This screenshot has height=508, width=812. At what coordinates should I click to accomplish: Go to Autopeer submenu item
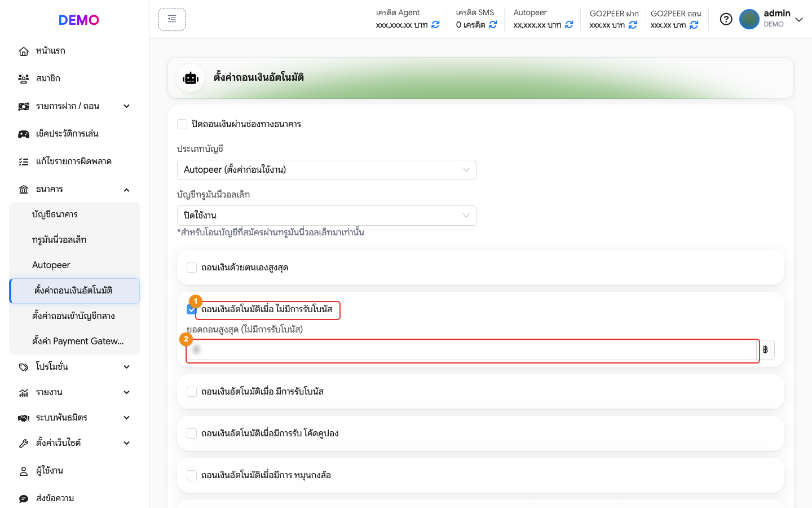click(74, 265)
